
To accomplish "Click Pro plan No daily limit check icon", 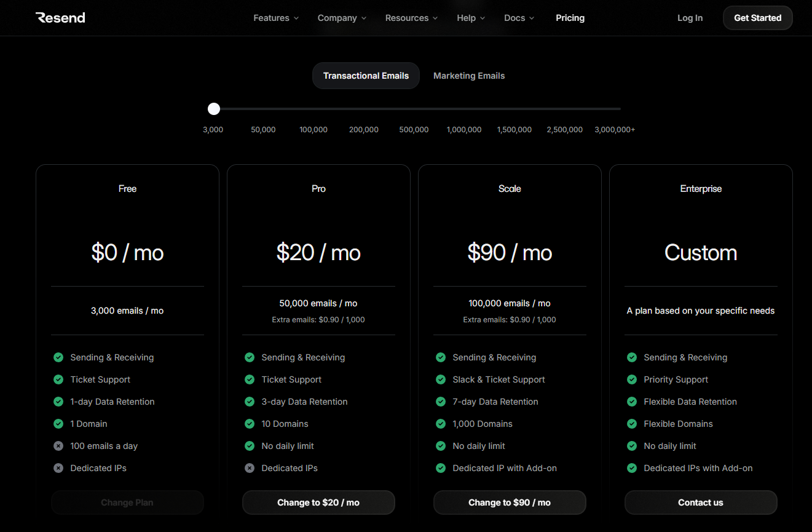I will [250, 446].
